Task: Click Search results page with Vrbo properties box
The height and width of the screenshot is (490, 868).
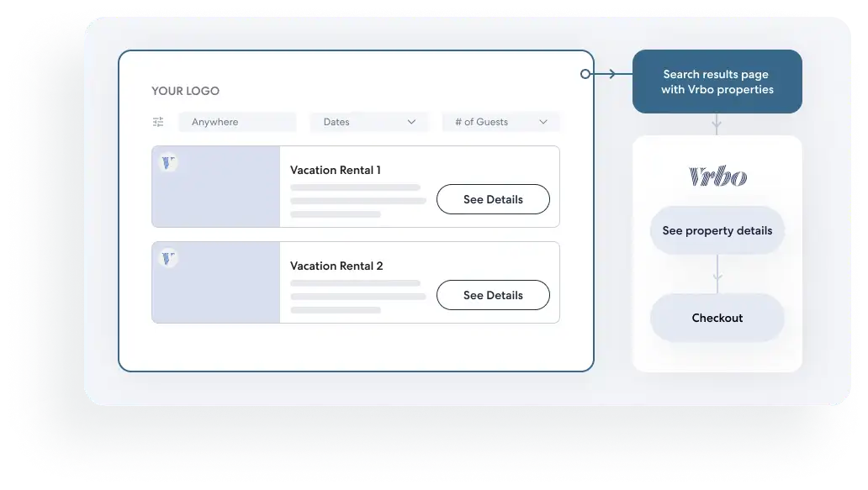Action: [x=717, y=82]
